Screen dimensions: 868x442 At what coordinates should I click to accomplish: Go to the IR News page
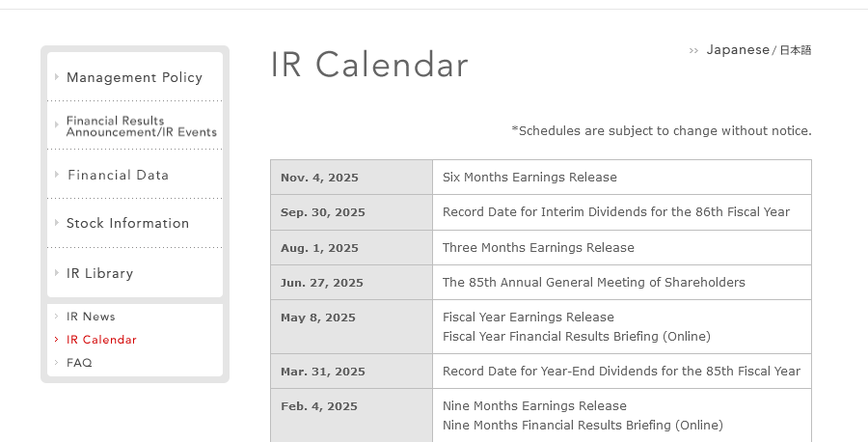91,317
